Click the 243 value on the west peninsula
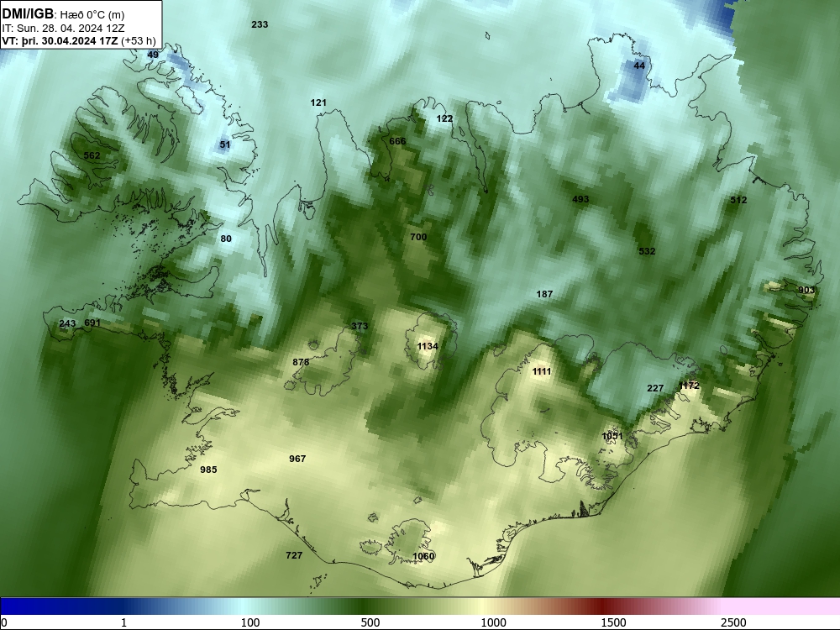This screenshot has width=840, height=630. pyautogui.click(x=67, y=323)
